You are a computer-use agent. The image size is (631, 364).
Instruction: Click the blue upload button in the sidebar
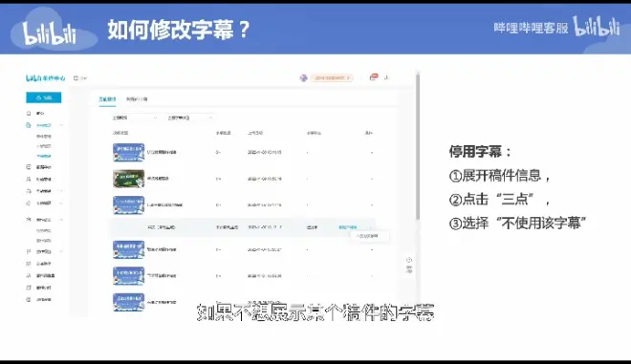pos(43,97)
